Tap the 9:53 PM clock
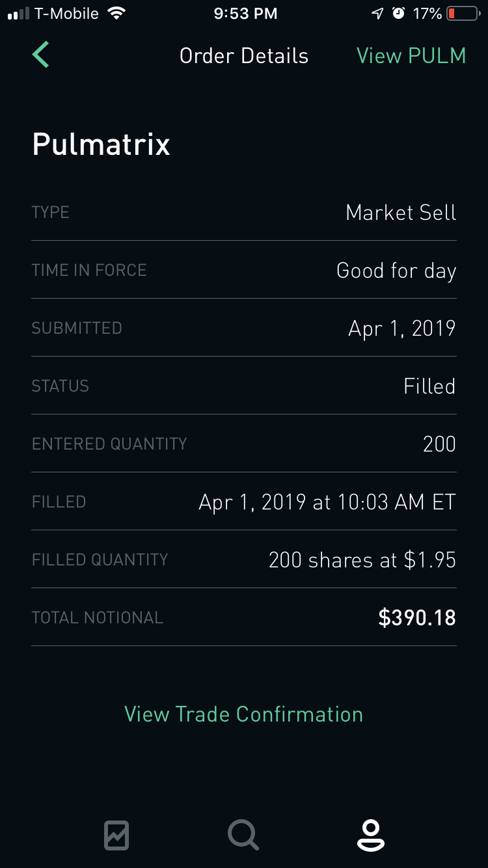The height and width of the screenshot is (868, 488). (x=245, y=14)
